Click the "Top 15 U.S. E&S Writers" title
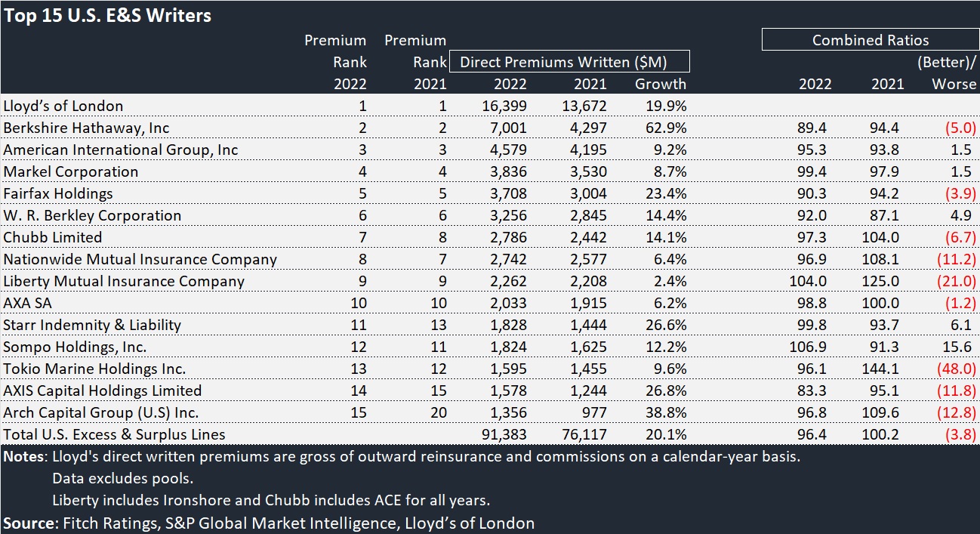 (x=107, y=15)
